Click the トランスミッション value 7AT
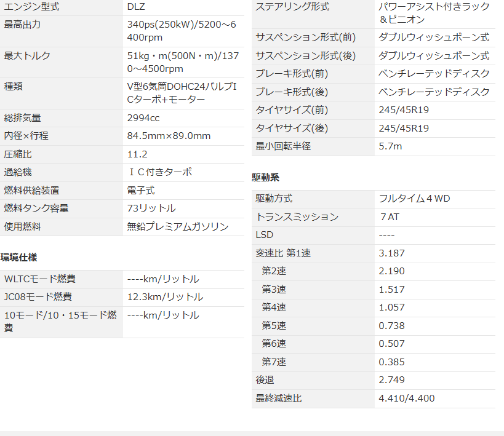The width and height of the screenshot is (504, 436). 390,217
